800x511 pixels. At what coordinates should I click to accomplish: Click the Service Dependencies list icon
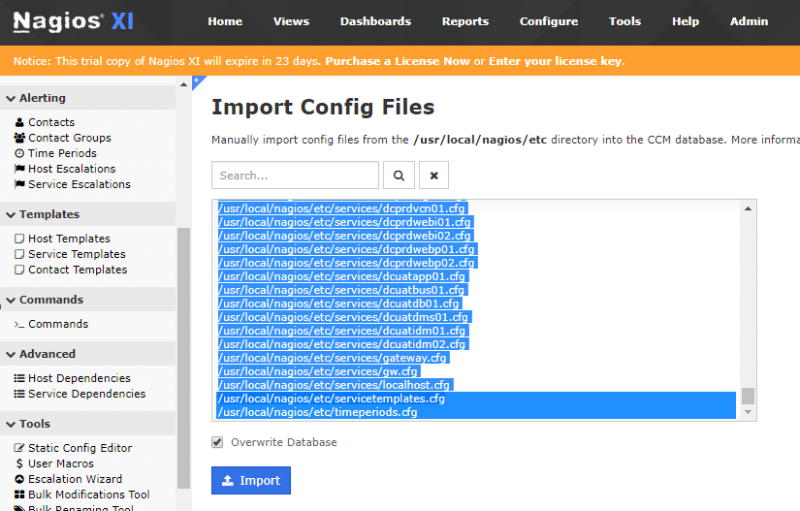tap(19, 394)
